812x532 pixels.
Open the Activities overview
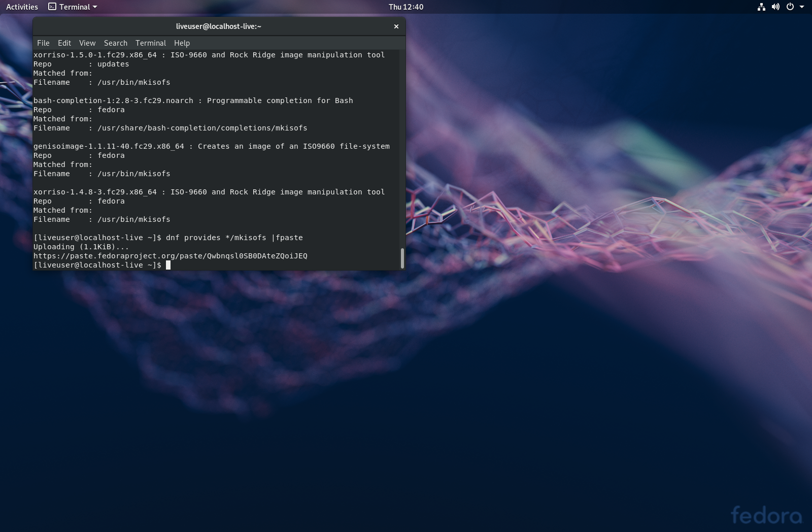[22, 7]
